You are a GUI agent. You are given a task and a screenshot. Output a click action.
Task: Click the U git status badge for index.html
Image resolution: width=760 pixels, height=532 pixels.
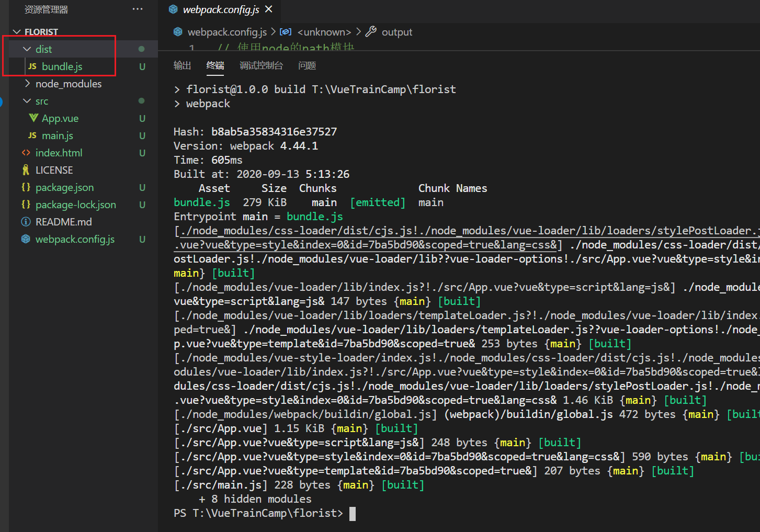pos(142,153)
